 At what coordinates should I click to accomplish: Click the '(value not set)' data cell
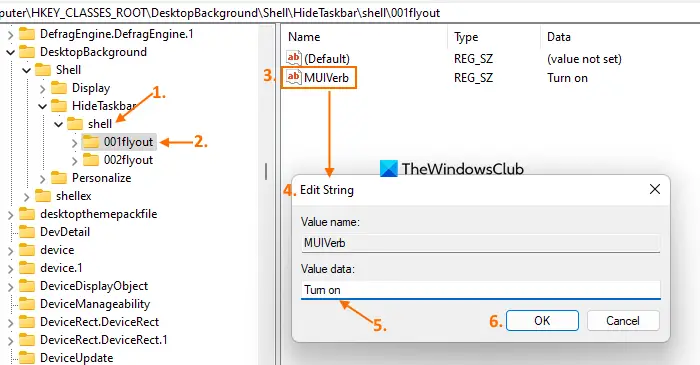[584, 58]
